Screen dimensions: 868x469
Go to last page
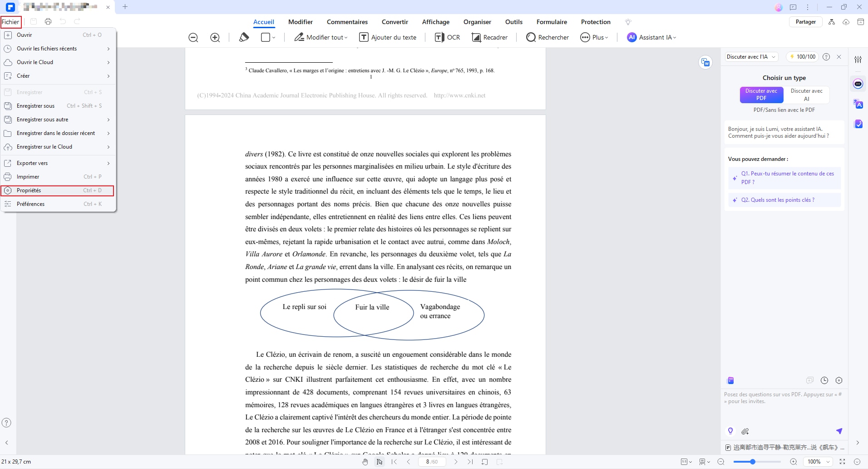tap(470, 462)
